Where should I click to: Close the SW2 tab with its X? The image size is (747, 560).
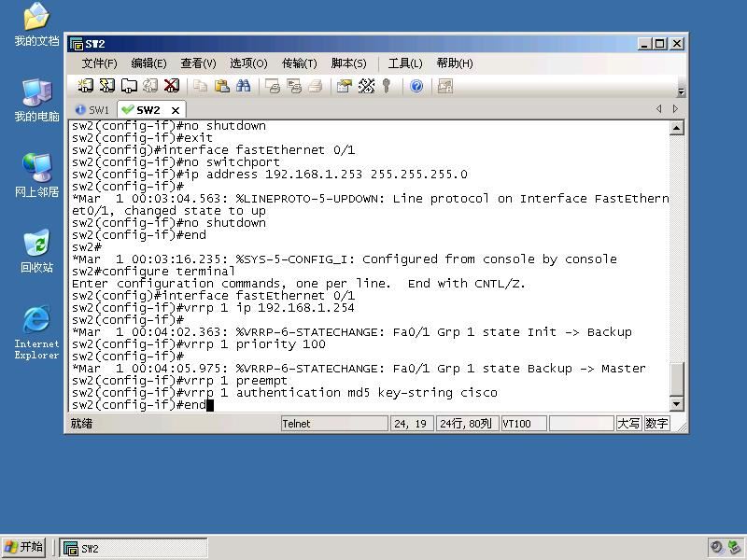point(176,110)
